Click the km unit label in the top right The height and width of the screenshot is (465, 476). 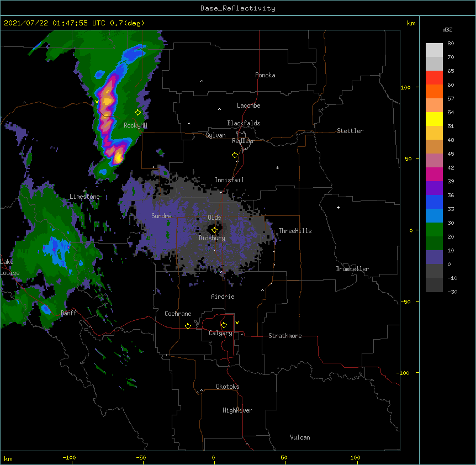pyautogui.click(x=411, y=23)
